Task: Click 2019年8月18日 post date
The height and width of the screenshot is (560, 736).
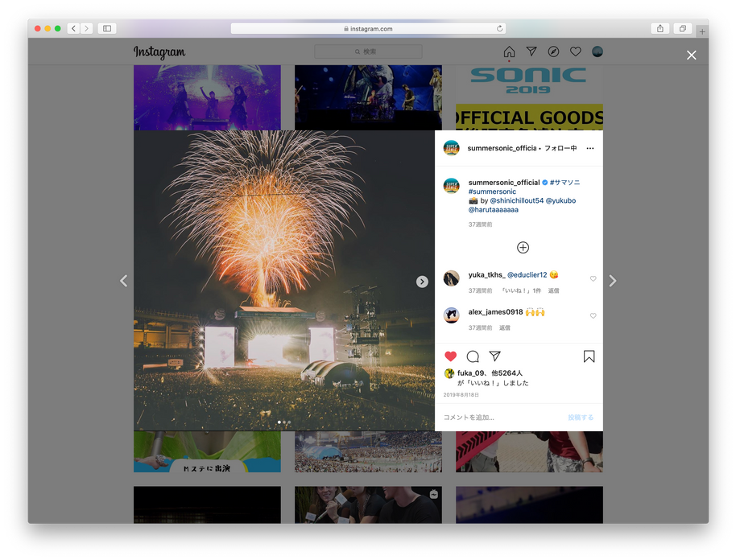Action: [x=461, y=395]
